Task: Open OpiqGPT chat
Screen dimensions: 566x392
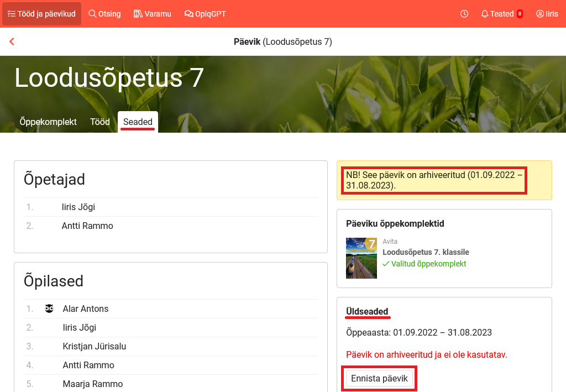Action: [x=205, y=14]
